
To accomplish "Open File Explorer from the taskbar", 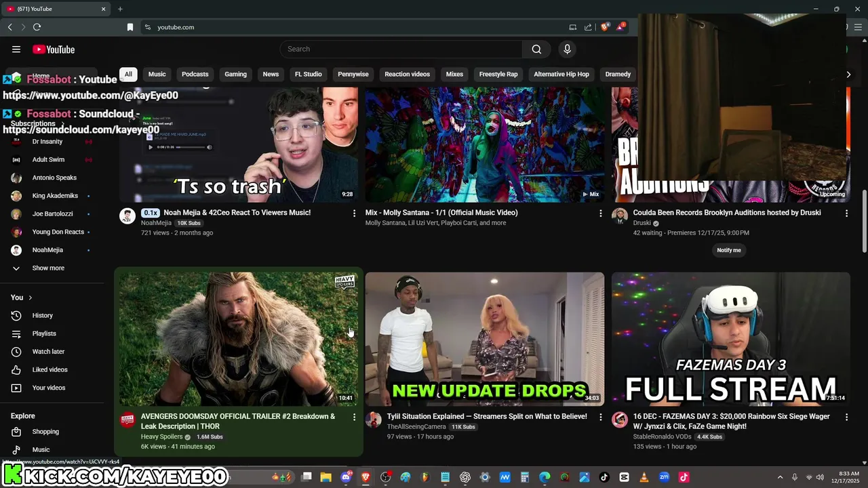I will coord(325,477).
